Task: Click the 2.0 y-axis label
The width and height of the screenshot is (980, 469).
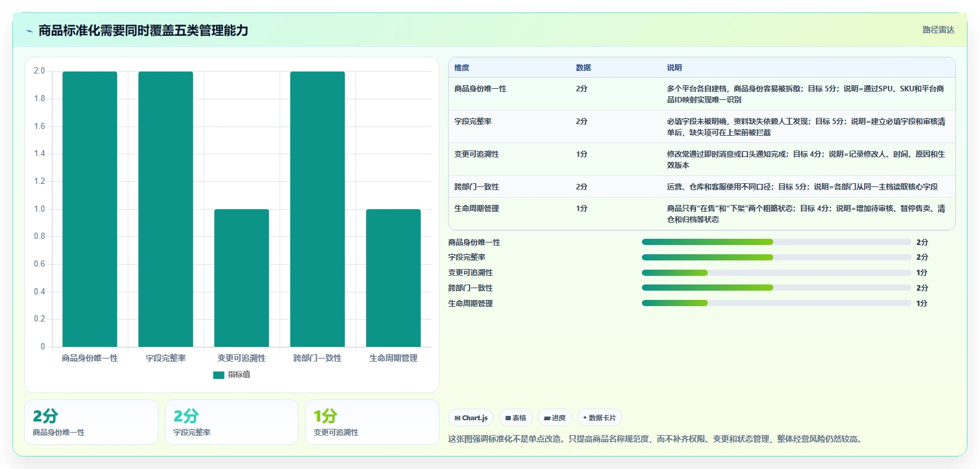Action: pos(39,71)
